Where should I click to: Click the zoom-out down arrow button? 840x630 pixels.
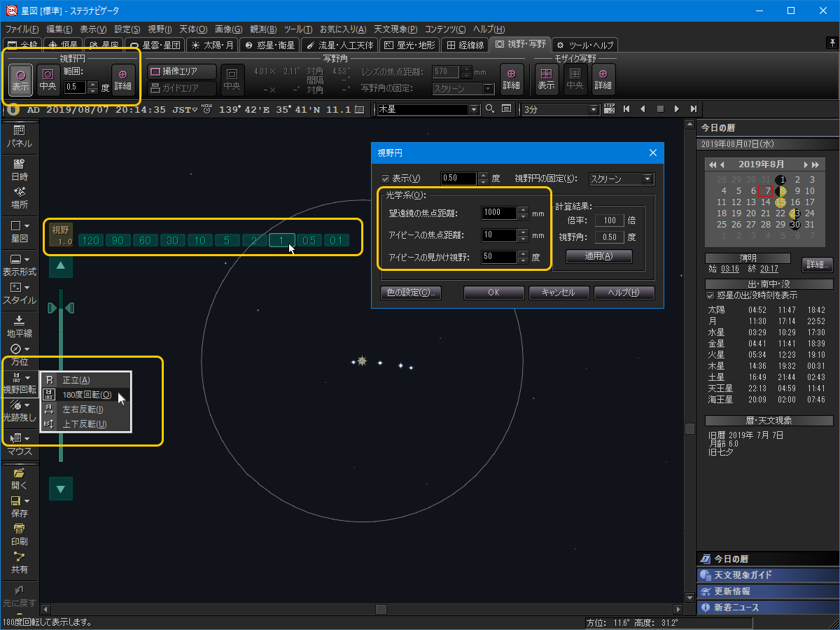pos(61,489)
